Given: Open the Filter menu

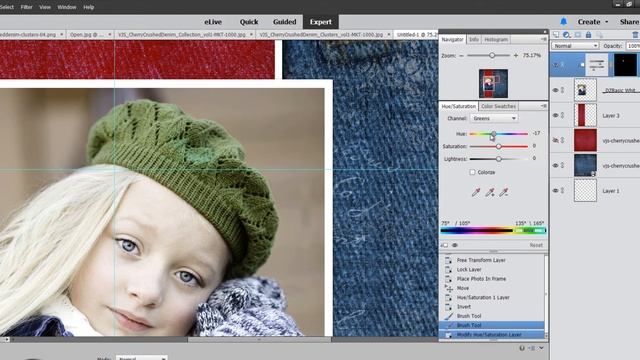Looking at the screenshot, I should tap(27, 7).
